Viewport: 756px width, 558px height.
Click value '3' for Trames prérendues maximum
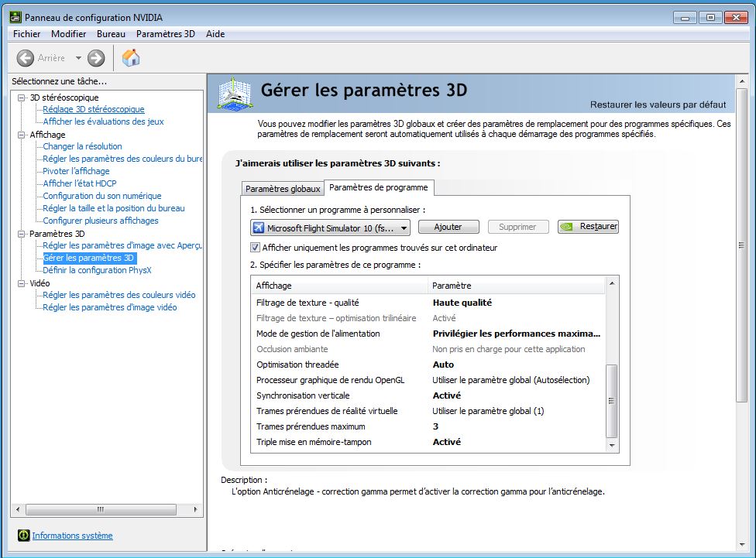click(x=436, y=426)
